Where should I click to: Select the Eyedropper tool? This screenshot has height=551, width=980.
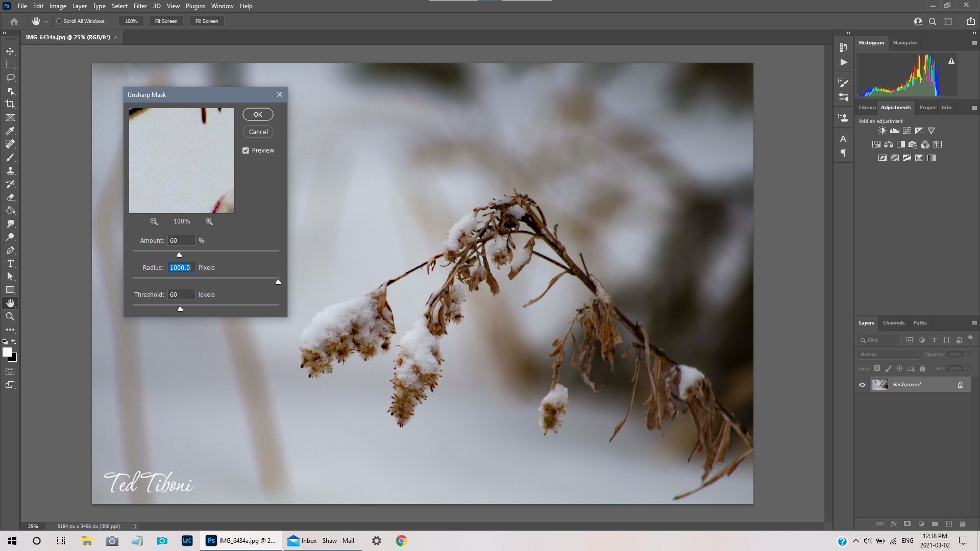coord(10,131)
